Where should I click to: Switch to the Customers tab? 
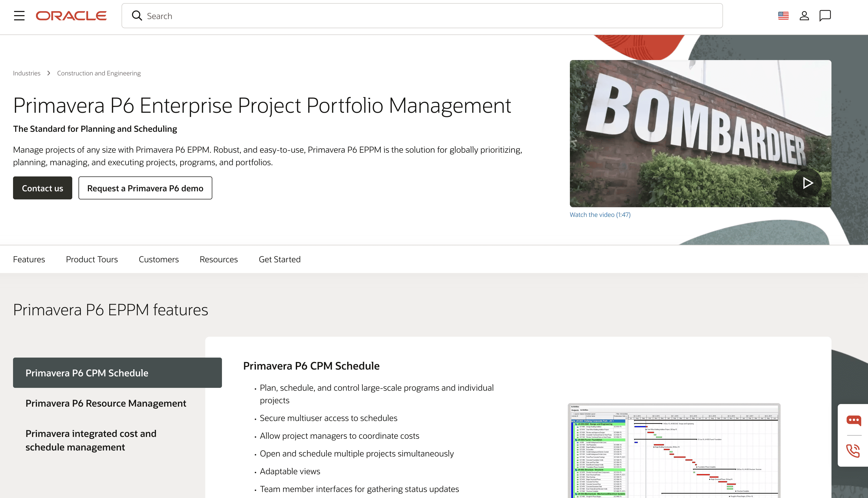click(x=159, y=259)
